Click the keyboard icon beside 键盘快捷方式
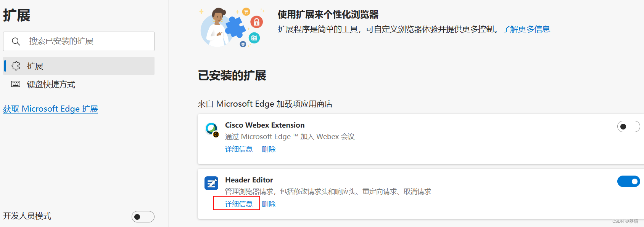Screen dimensions: 644x227 coord(15,84)
